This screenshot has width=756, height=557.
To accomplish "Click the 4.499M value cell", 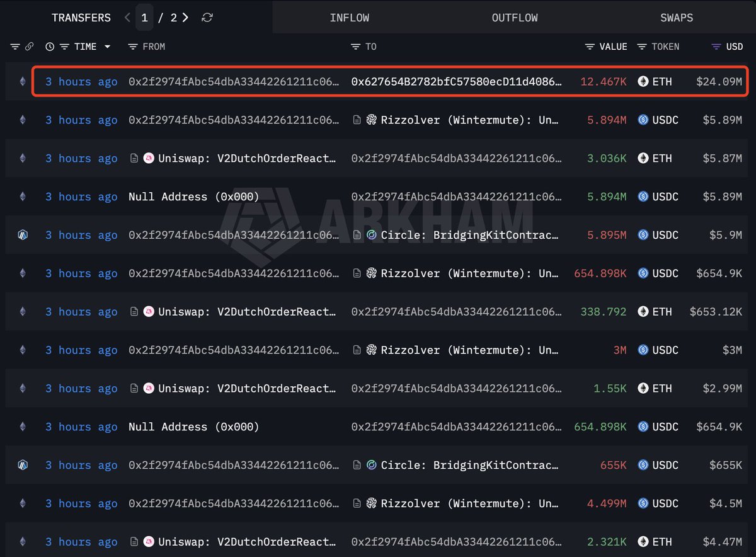I will pos(607,503).
